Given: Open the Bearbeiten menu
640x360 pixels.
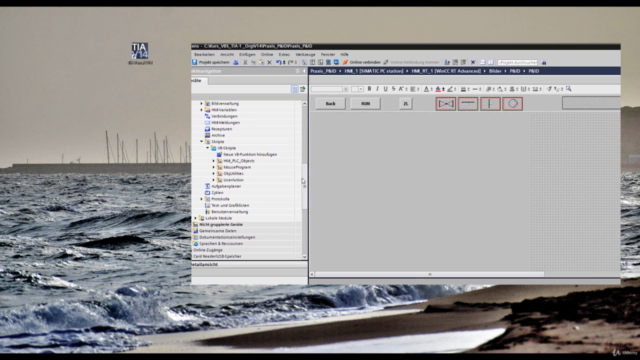Looking at the screenshot, I should [x=204, y=54].
